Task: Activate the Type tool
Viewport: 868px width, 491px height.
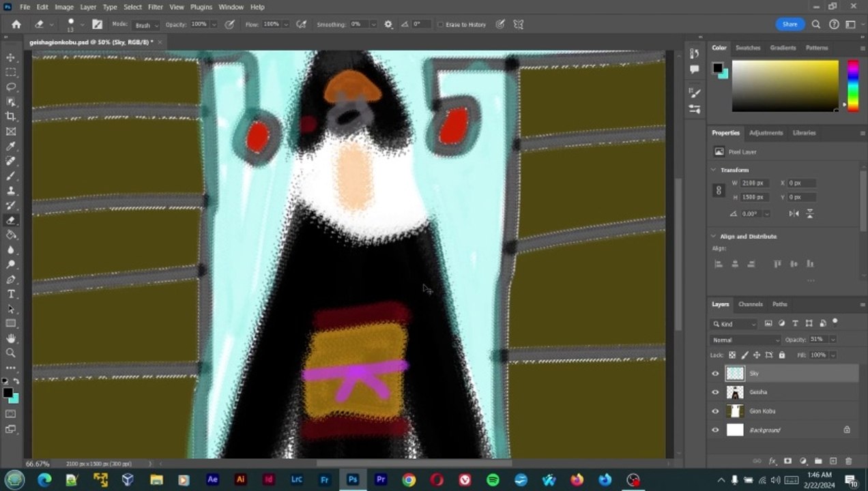Action: point(11,294)
